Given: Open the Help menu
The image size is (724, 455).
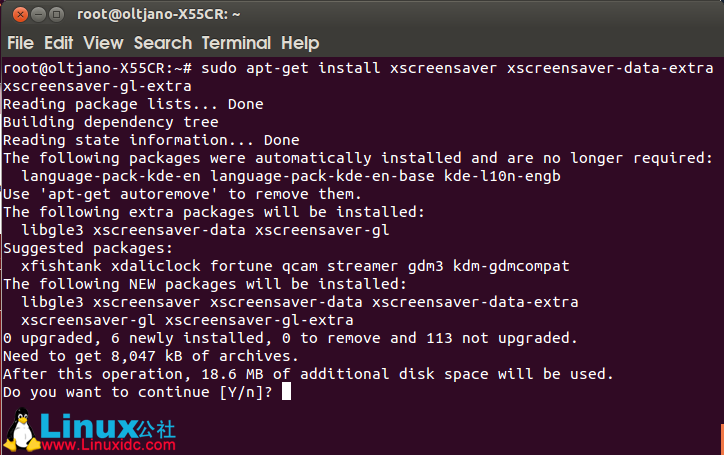Looking at the screenshot, I should 300,43.
